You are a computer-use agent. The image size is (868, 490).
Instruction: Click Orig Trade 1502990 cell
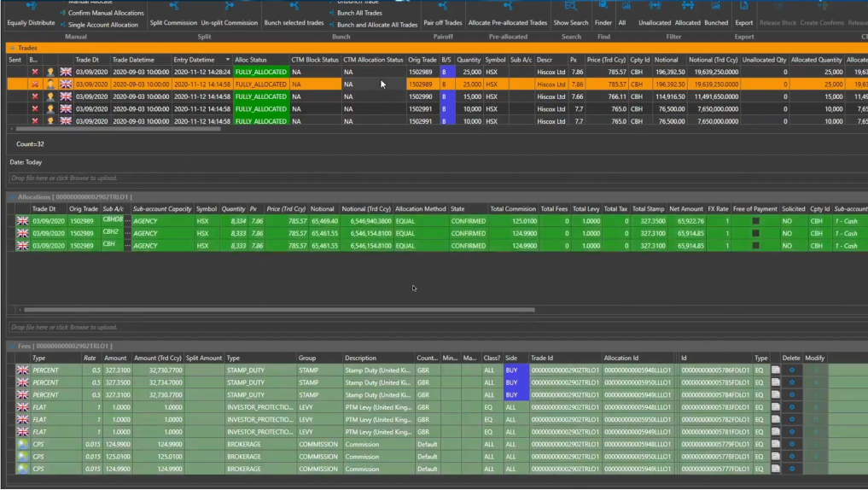tap(422, 96)
